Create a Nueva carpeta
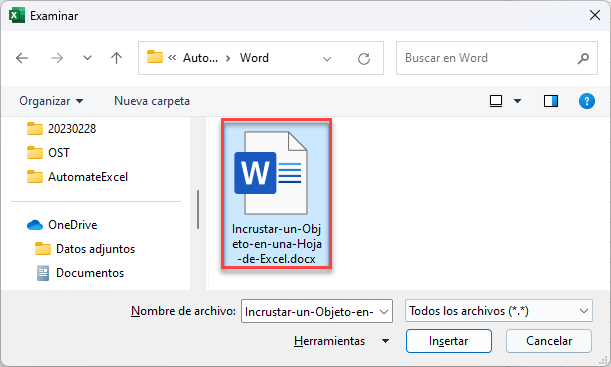611x367 pixels. click(152, 101)
